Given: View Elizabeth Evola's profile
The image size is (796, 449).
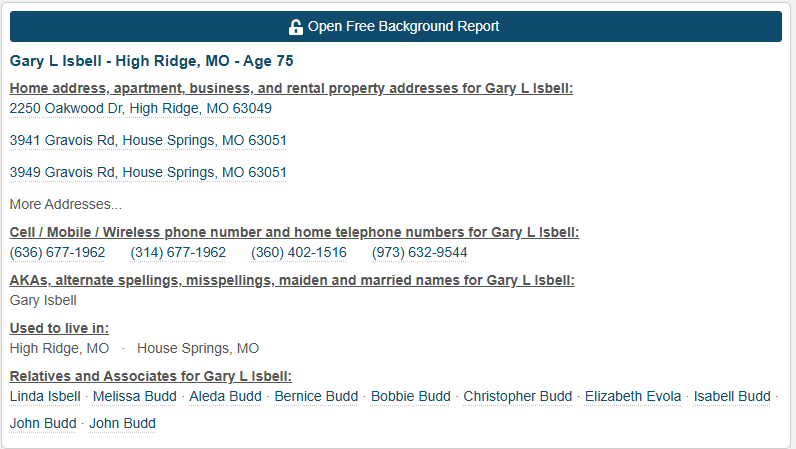Looking at the screenshot, I should tap(633, 396).
